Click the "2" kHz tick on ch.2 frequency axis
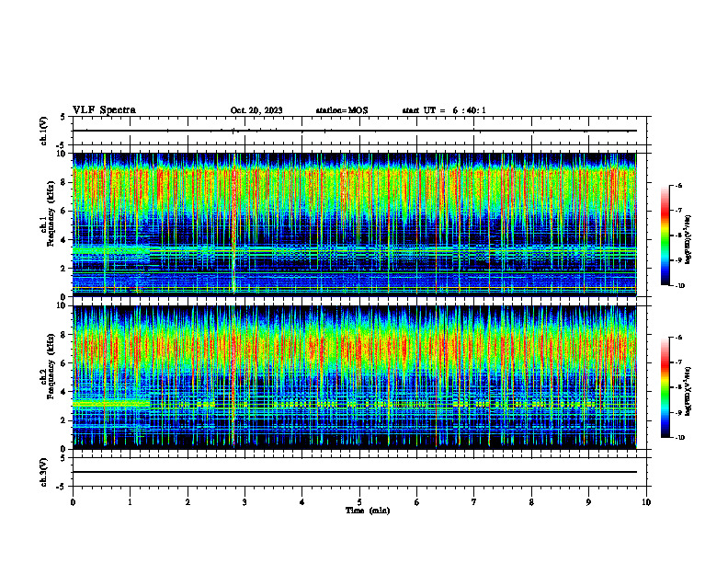728x563 pixels. [63, 420]
